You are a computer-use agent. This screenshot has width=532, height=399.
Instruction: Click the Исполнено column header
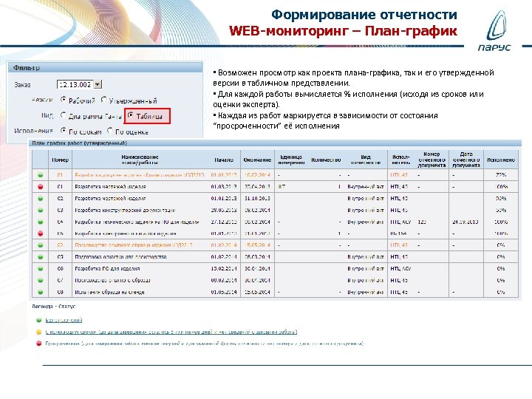tap(501, 160)
